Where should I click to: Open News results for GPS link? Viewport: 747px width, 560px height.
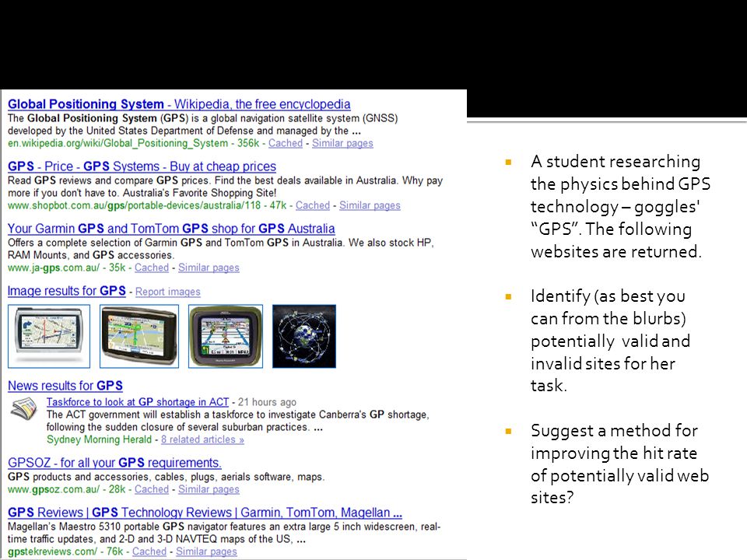[x=65, y=386]
